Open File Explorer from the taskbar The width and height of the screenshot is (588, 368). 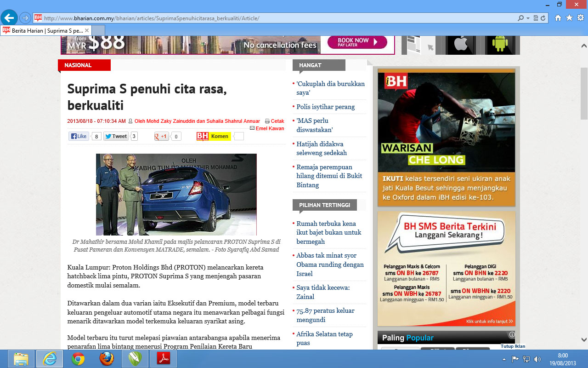click(21, 359)
